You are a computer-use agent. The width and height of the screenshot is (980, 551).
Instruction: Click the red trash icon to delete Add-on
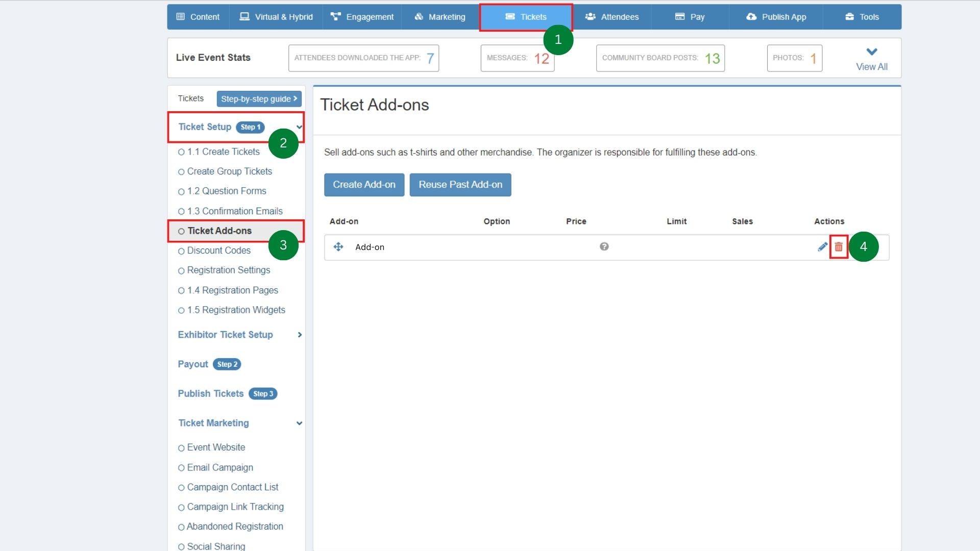pos(839,247)
